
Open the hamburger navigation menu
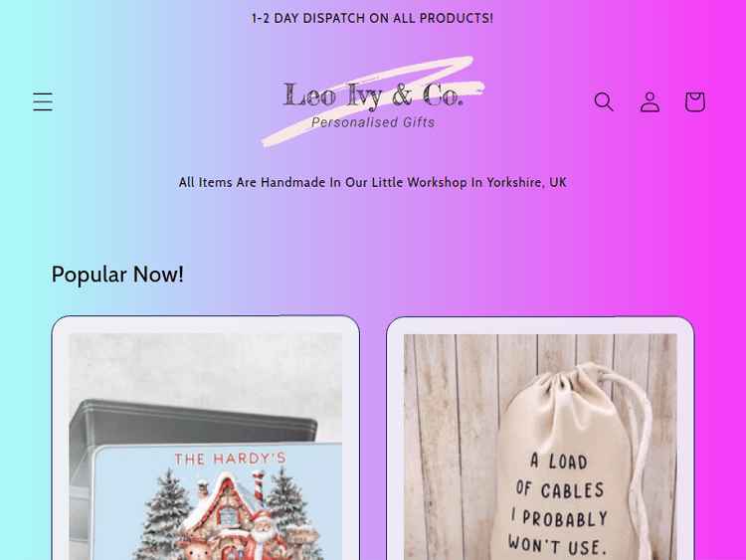tap(43, 101)
